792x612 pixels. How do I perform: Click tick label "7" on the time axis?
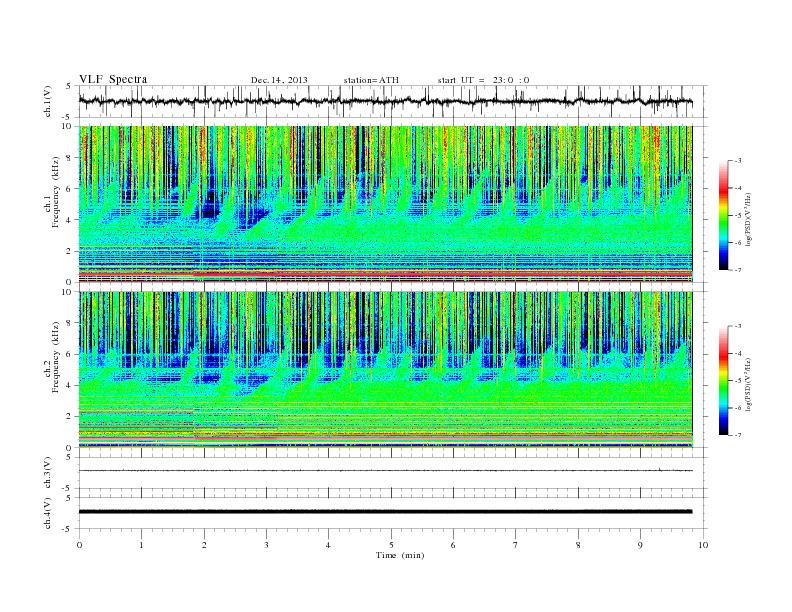[516, 545]
